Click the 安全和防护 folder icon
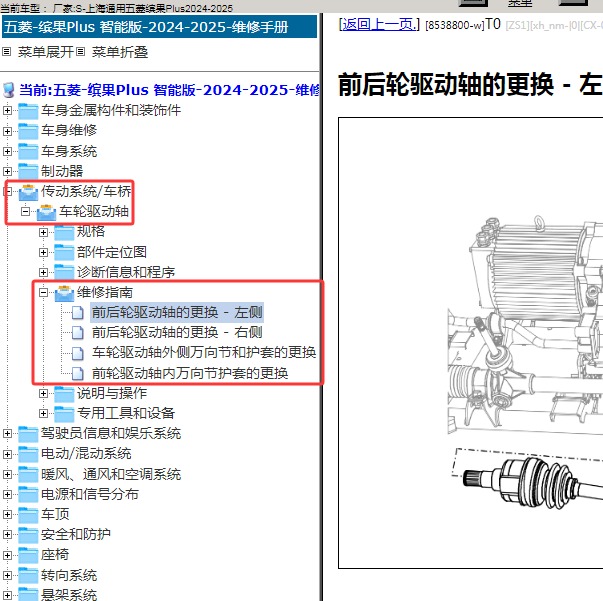Viewport: 603px width, 601px height. pyautogui.click(x=28, y=534)
